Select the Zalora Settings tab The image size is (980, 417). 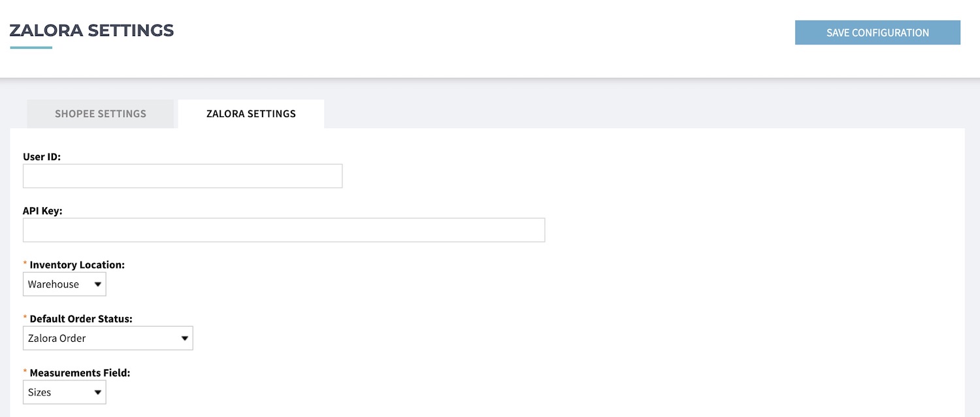point(251,114)
